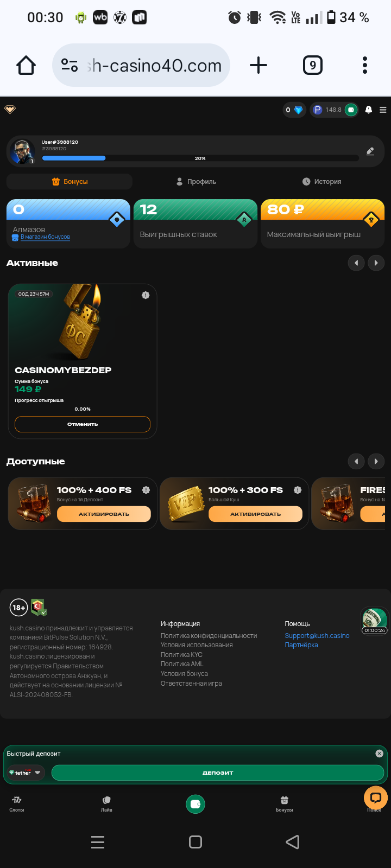Open the browser three-dot overflow menu
This screenshot has height=868, width=391.
coord(365,65)
